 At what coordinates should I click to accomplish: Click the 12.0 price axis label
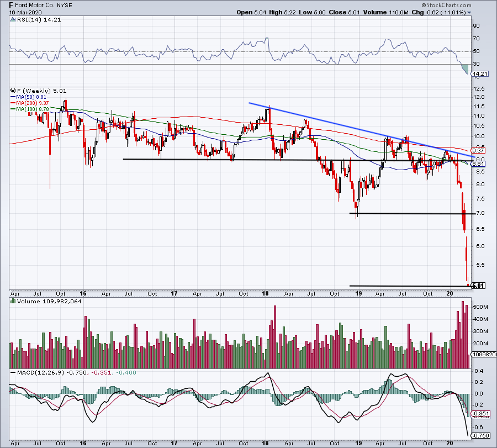(x=478, y=97)
